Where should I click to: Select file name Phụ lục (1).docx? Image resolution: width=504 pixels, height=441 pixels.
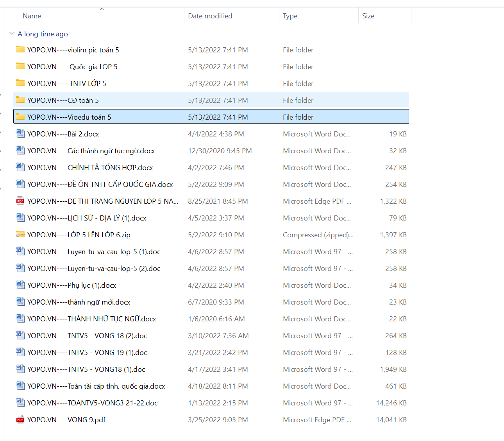point(92,285)
